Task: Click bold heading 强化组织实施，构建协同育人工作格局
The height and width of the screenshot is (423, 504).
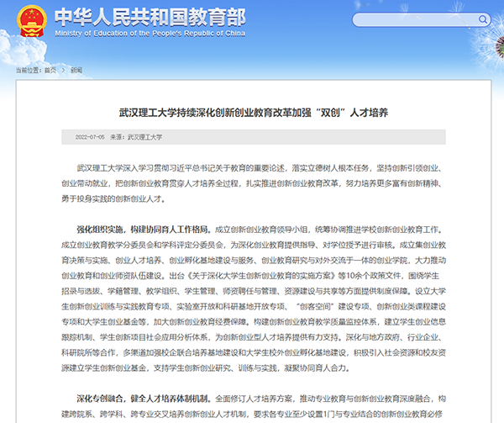Action: tap(144, 230)
